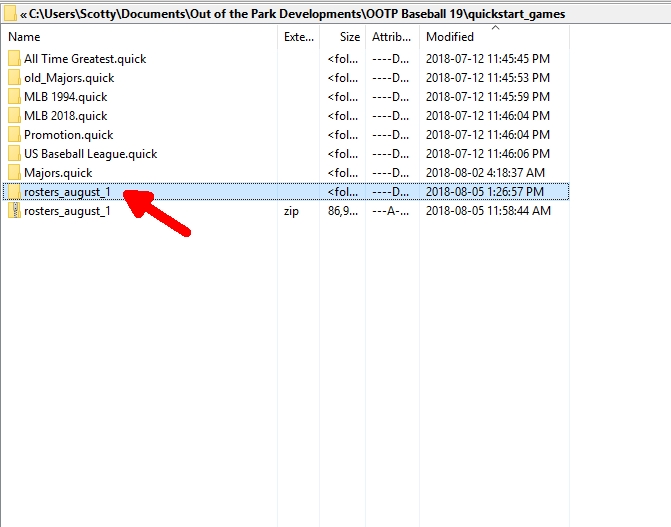Select the Majors.quick folder name
This screenshot has height=527, width=671.
58,173
